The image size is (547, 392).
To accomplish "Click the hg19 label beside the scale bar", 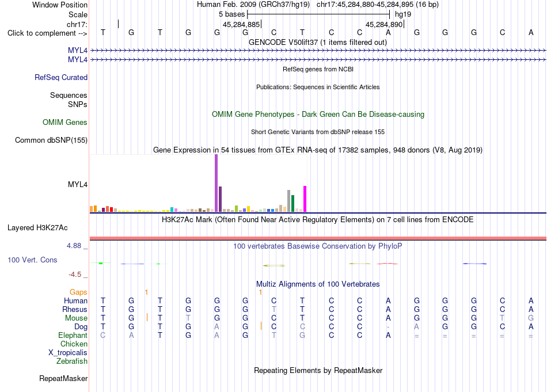I will (x=403, y=14).
